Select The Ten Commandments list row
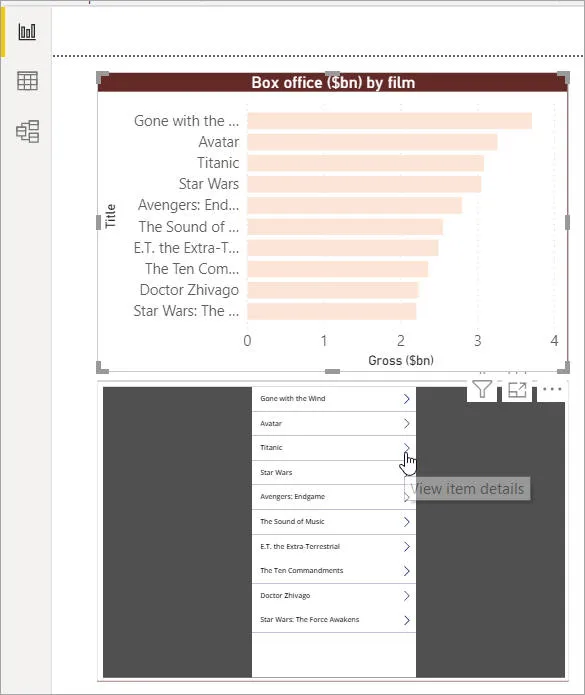The image size is (585, 695). (x=334, y=571)
